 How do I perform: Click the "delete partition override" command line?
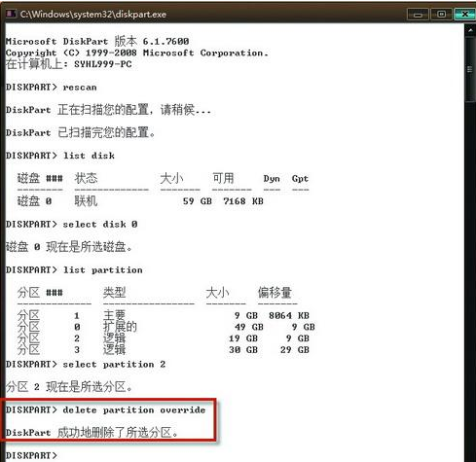click(x=105, y=409)
